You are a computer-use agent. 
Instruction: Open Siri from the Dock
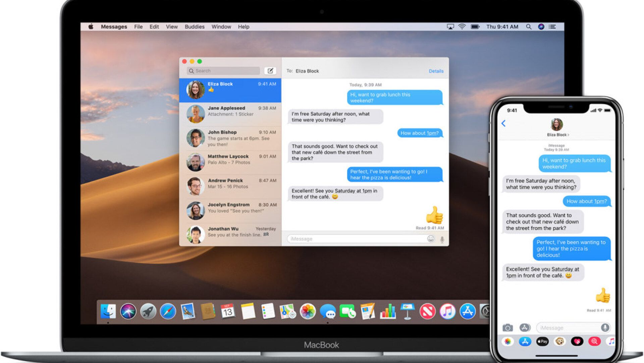(x=128, y=311)
